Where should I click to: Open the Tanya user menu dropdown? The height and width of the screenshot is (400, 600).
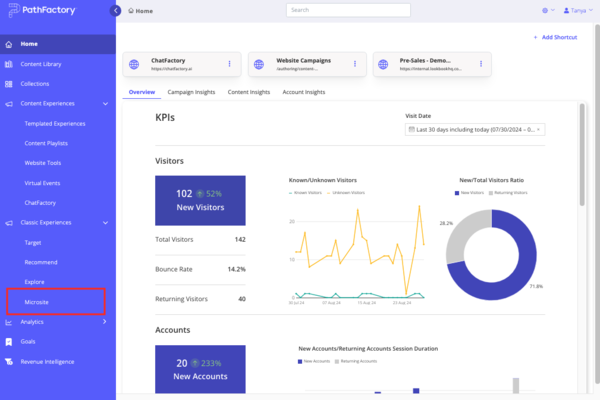point(578,10)
